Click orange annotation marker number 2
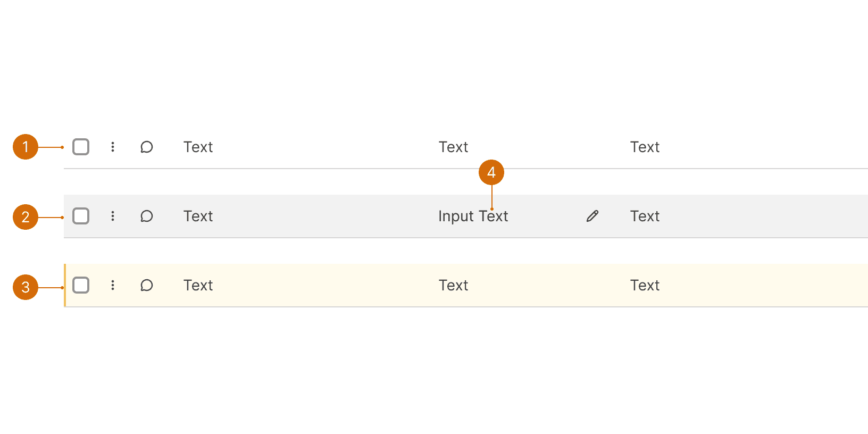This screenshot has width=868, height=434. pos(26,217)
